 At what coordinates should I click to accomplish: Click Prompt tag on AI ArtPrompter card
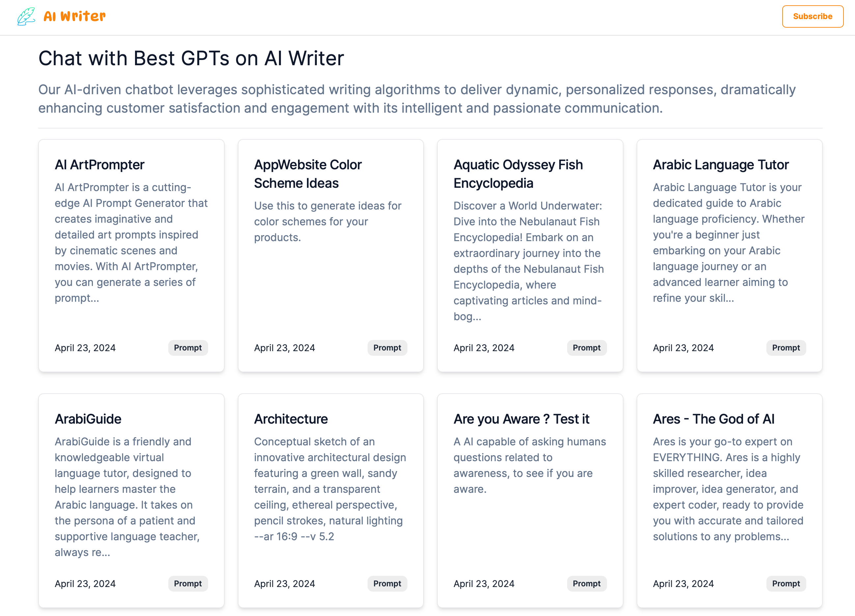[x=188, y=348]
